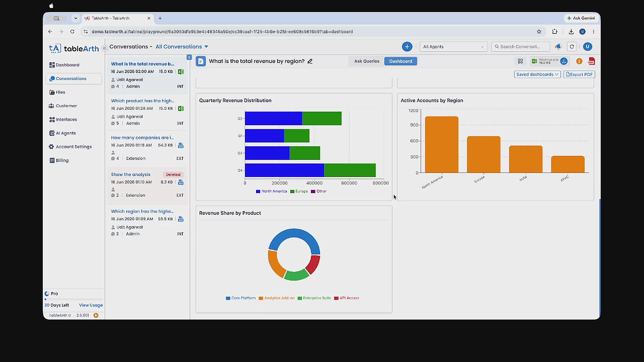644x362 pixels.
Task: Click the refresh icon beside search box
Action: click(x=572, y=47)
